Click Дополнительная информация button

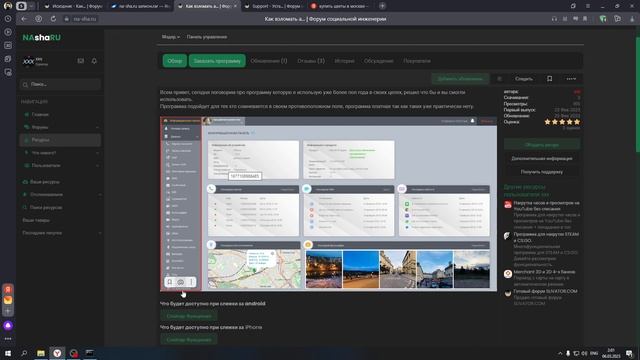pyautogui.click(x=542, y=158)
